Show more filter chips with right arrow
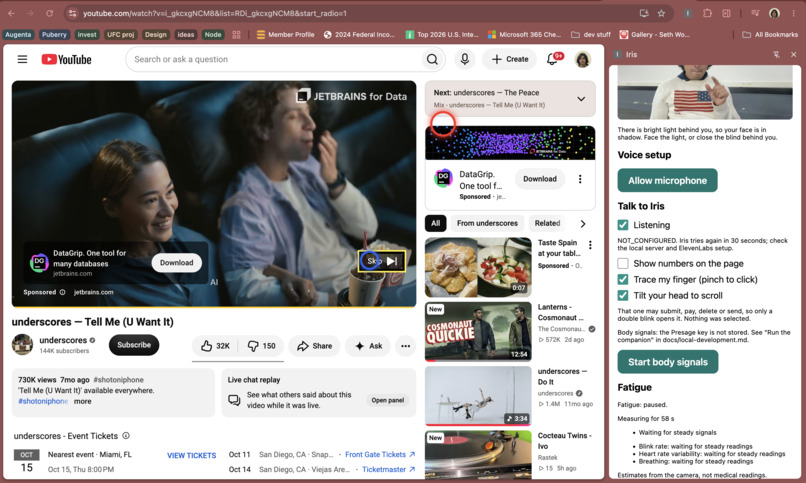 coord(583,224)
